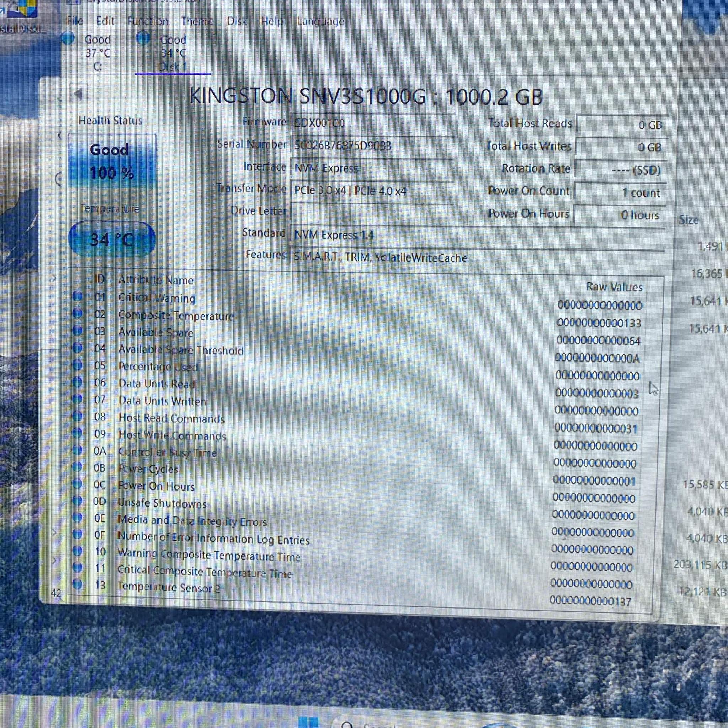Click the Firmware field SDX00100
Screen dimensions: 728x728
373,123
